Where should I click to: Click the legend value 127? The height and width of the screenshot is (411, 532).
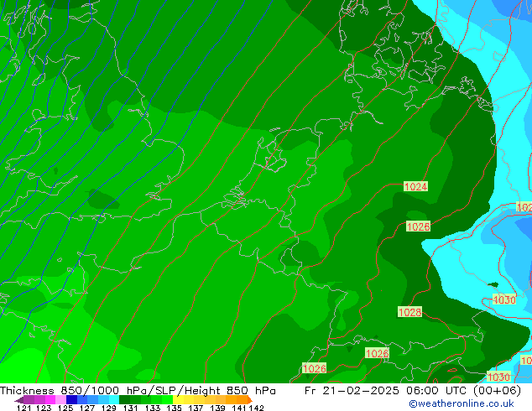click(87, 408)
